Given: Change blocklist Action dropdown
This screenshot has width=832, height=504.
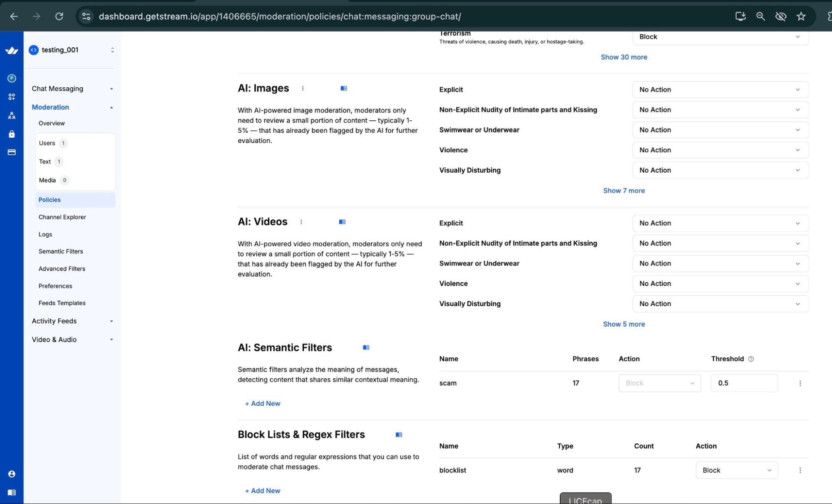Looking at the screenshot, I should coord(736,470).
